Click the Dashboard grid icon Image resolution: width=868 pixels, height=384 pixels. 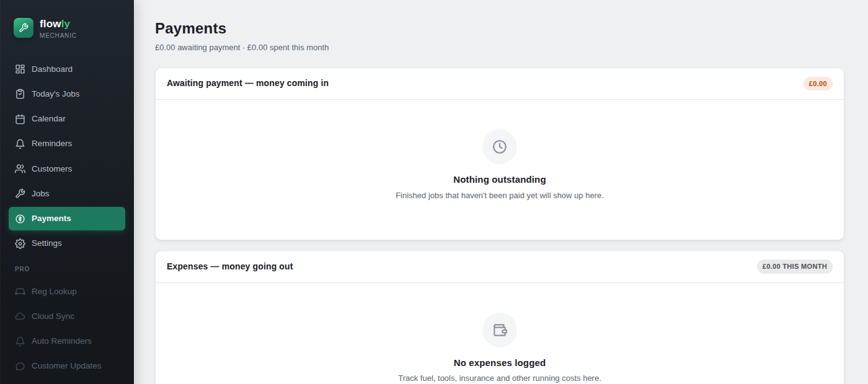[x=20, y=69]
